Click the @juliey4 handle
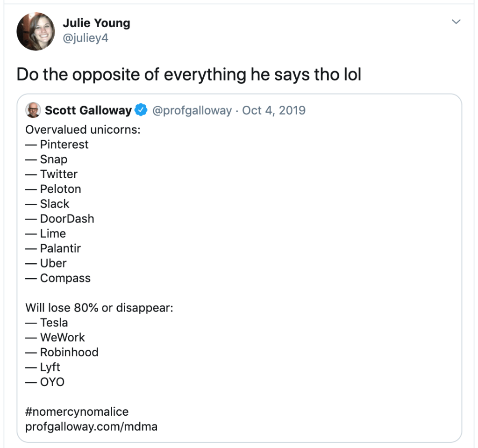 [86, 38]
